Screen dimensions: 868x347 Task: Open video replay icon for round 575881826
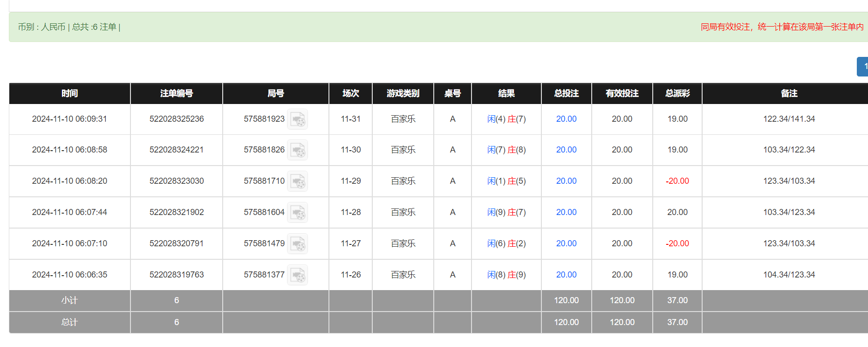[x=297, y=150]
